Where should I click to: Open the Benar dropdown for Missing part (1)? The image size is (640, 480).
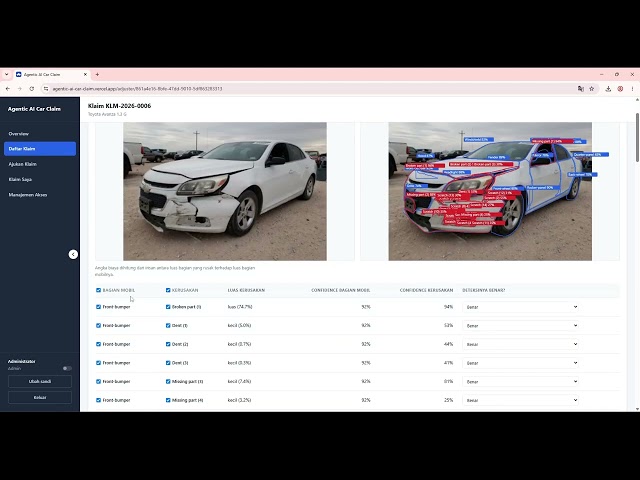[521, 382]
